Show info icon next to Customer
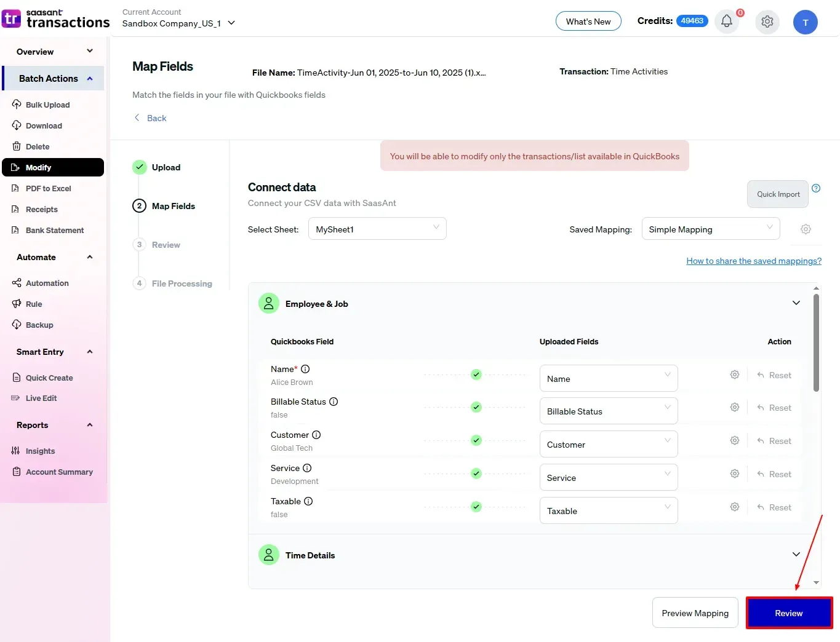 [316, 435]
